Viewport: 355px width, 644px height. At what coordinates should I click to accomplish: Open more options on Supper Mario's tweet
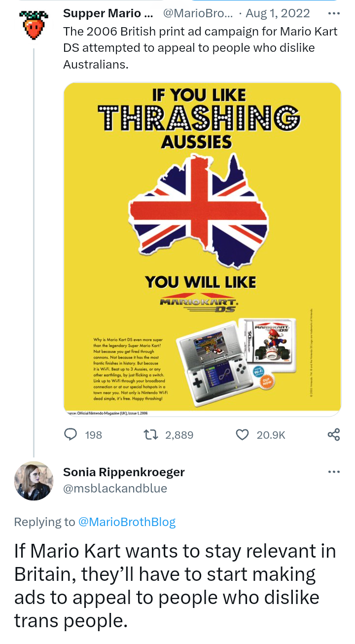tap(334, 13)
